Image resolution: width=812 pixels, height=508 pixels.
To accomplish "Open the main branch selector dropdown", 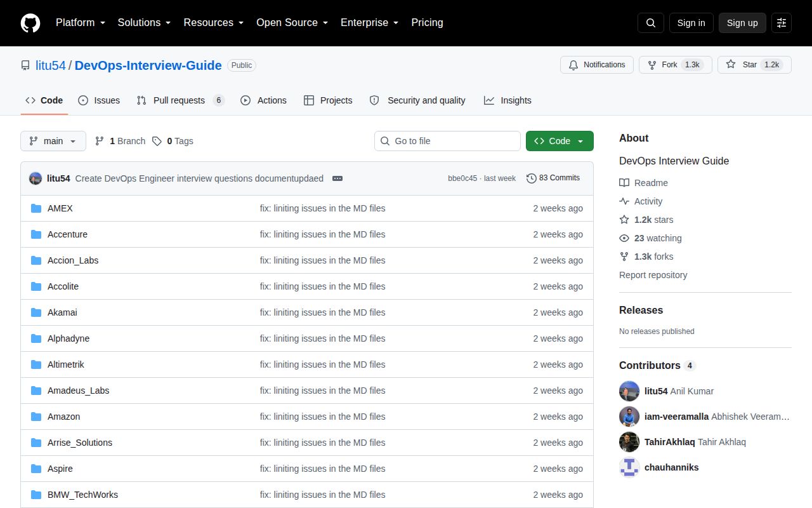I will [53, 141].
